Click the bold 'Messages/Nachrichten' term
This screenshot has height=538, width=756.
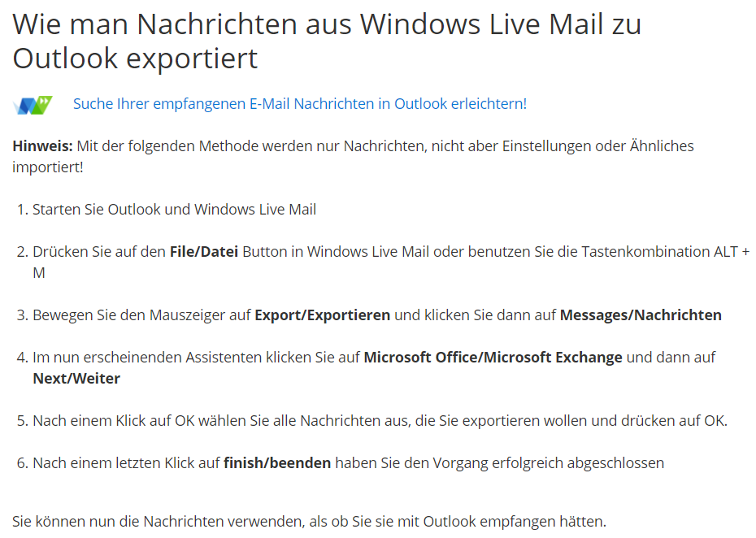(641, 315)
